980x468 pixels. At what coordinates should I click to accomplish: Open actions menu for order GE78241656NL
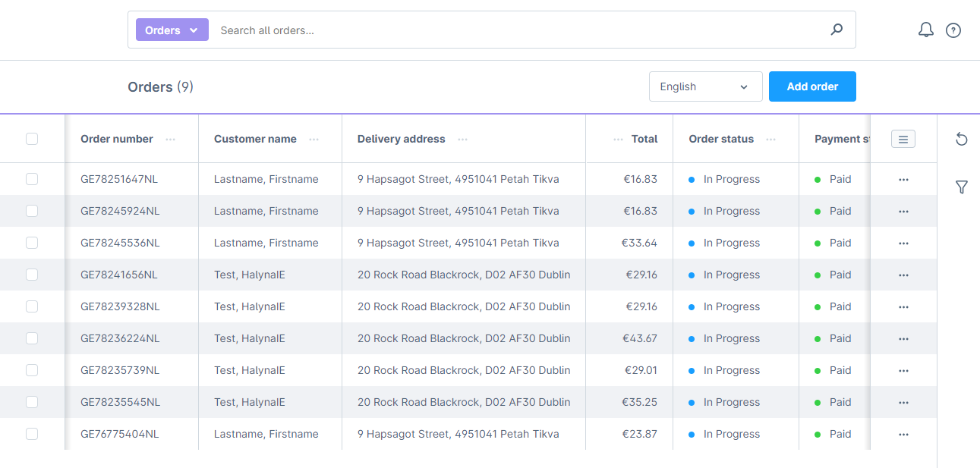903,275
